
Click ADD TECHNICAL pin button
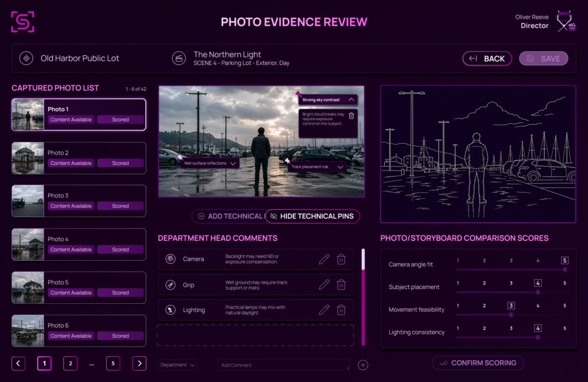click(x=229, y=216)
